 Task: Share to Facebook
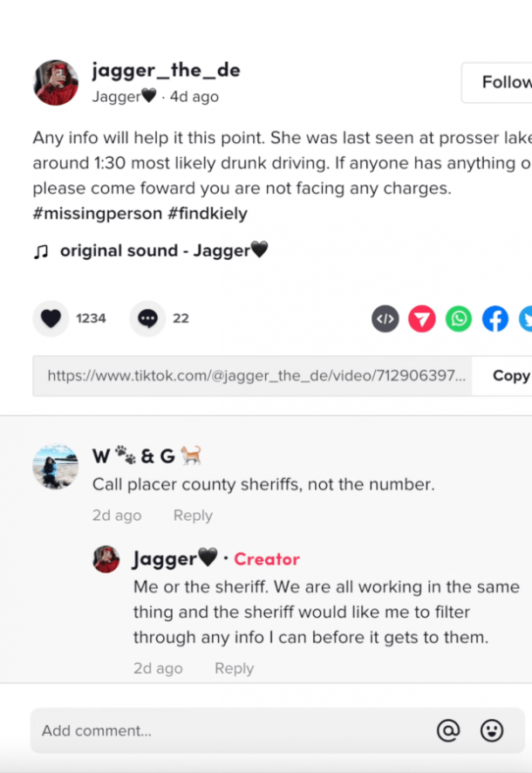(495, 319)
